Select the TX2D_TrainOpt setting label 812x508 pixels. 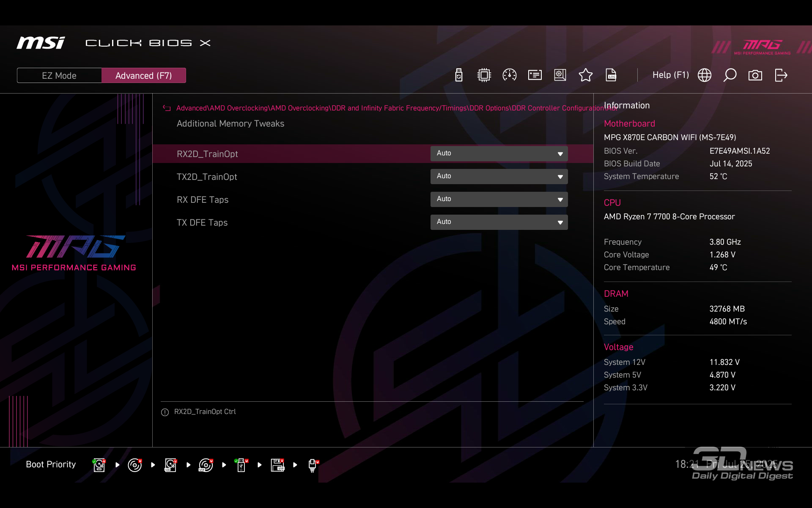coord(207,177)
